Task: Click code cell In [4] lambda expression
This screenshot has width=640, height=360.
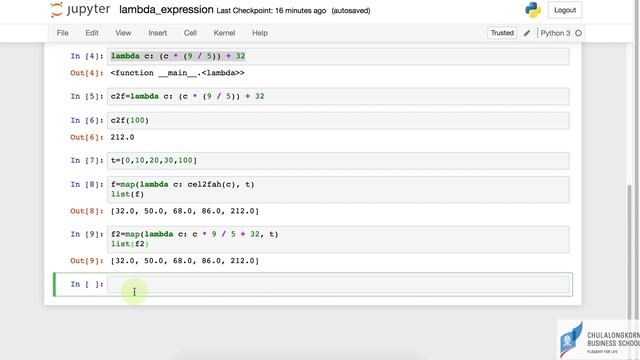Action: click(x=338, y=56)
